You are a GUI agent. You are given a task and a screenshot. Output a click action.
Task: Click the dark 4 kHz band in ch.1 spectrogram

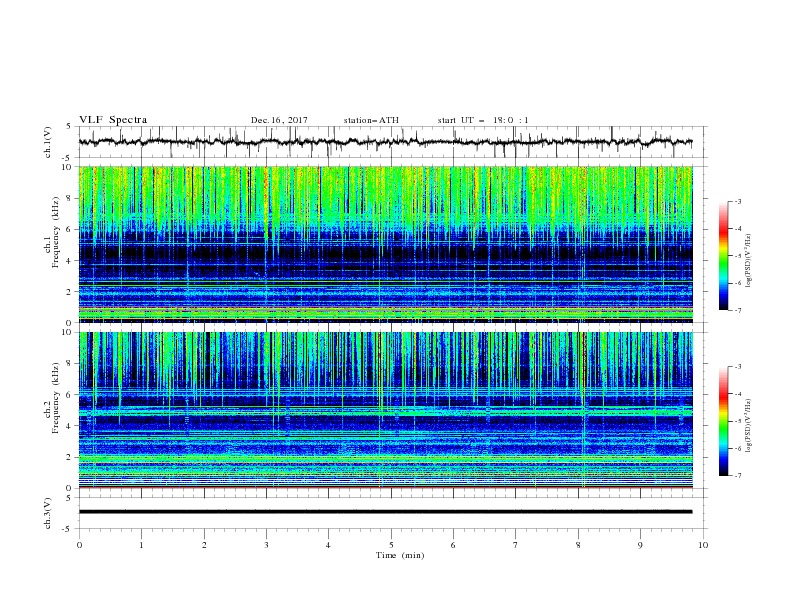[385, 252]
